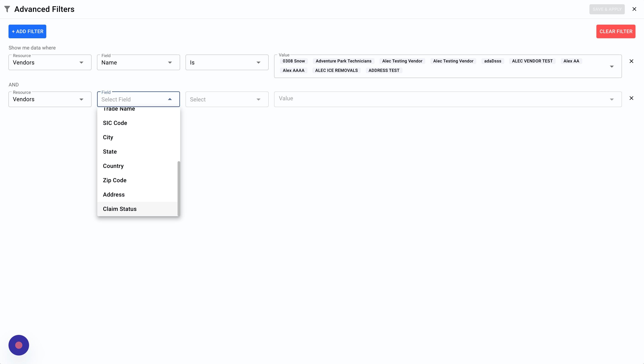
Task: Select SIC Code in the field list
Action: tap(115, 123)
